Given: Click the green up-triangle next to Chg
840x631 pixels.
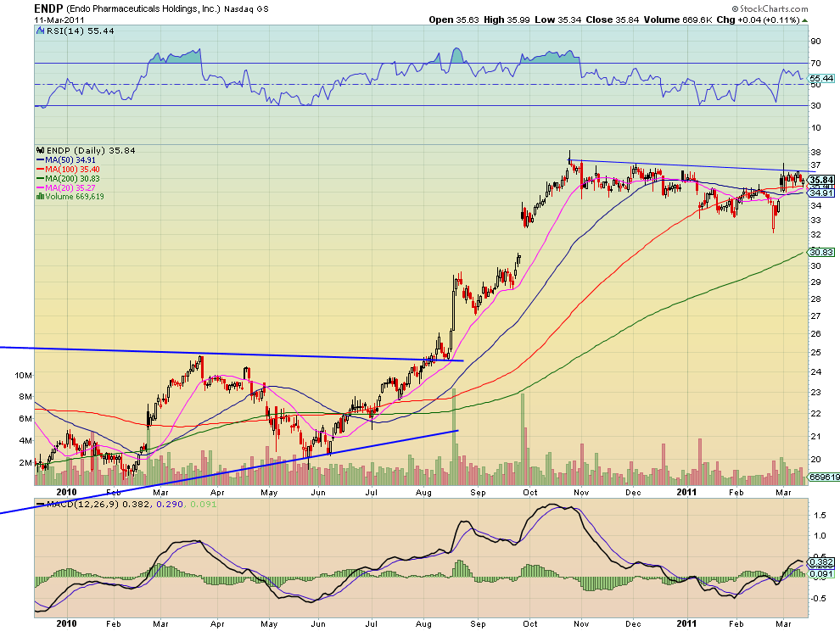Looking at the screenshot, I should click(x=805, y=20).
